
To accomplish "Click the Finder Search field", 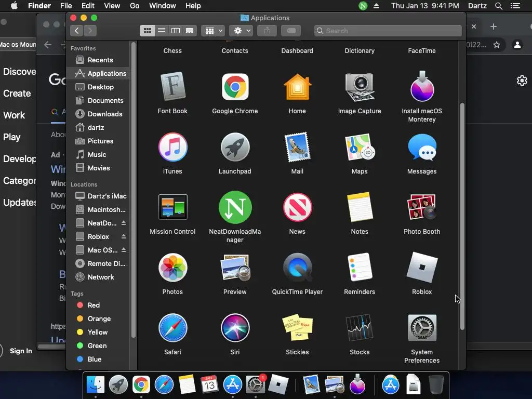I will pos(388,31).
